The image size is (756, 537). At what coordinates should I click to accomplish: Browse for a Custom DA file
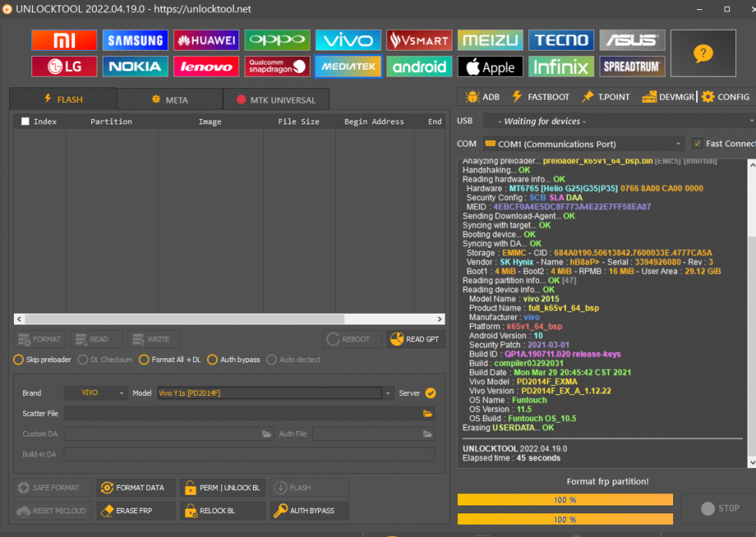(x=267, y=433)
